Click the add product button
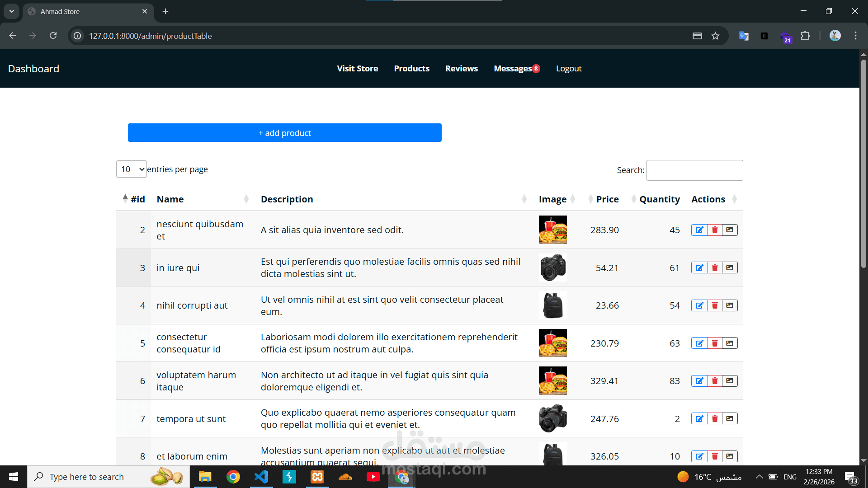This screenshot has width=868, height=488. 284,133
